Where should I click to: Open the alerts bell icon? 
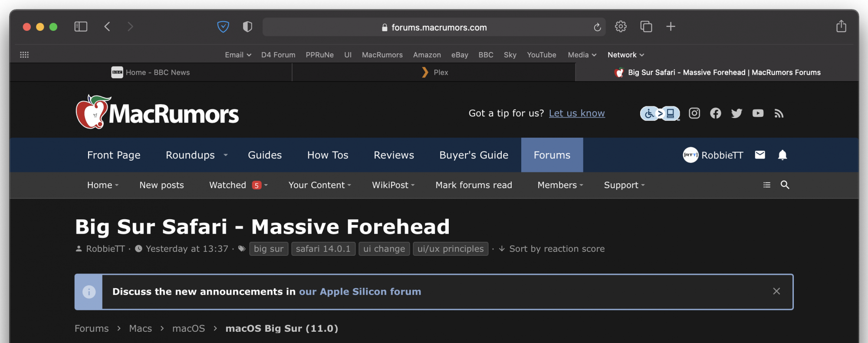coord(783,155)
